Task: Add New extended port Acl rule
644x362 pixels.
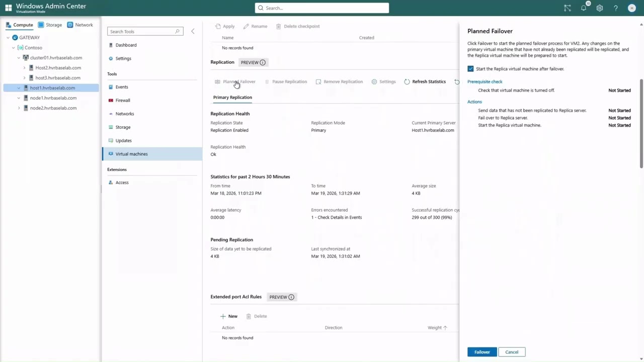Action: pyautogui.click(x=229, y=316)
